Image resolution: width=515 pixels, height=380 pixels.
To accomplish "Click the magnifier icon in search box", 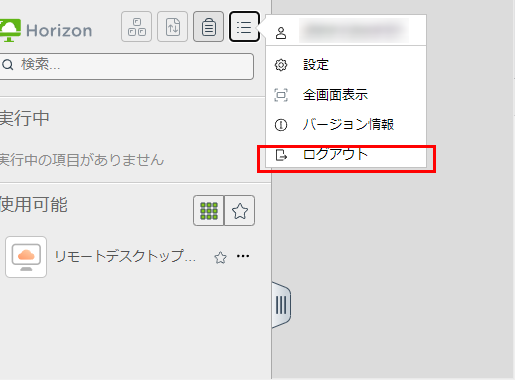I will [x=7, y=64].
